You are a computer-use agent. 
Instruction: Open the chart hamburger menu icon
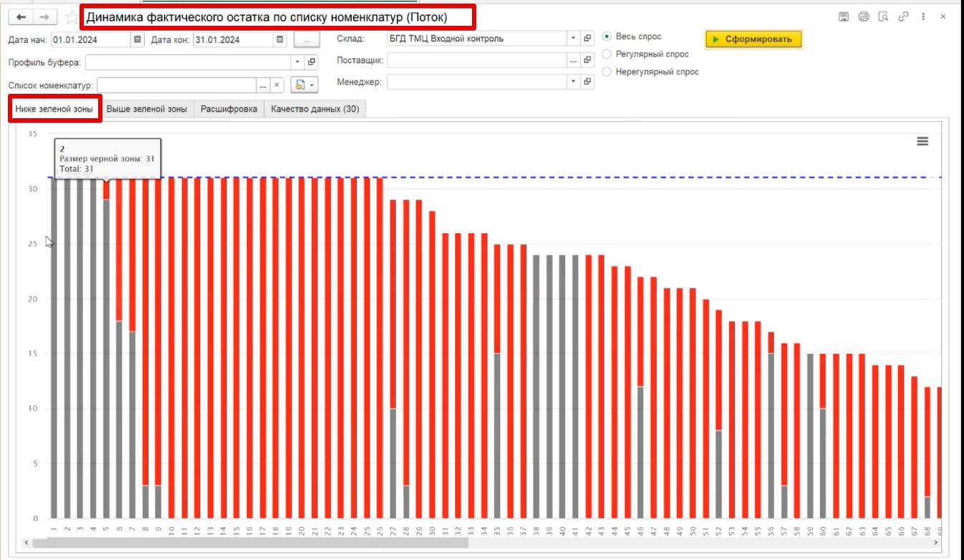(x=922, y=141)
